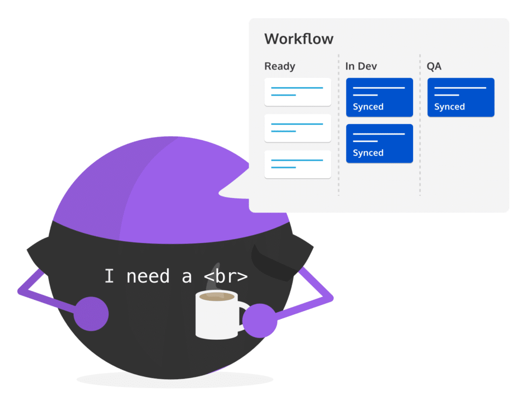Viewport: 532px width, 399px height.
Task: Open the first white card under Ready
Action: pos(298,92)
